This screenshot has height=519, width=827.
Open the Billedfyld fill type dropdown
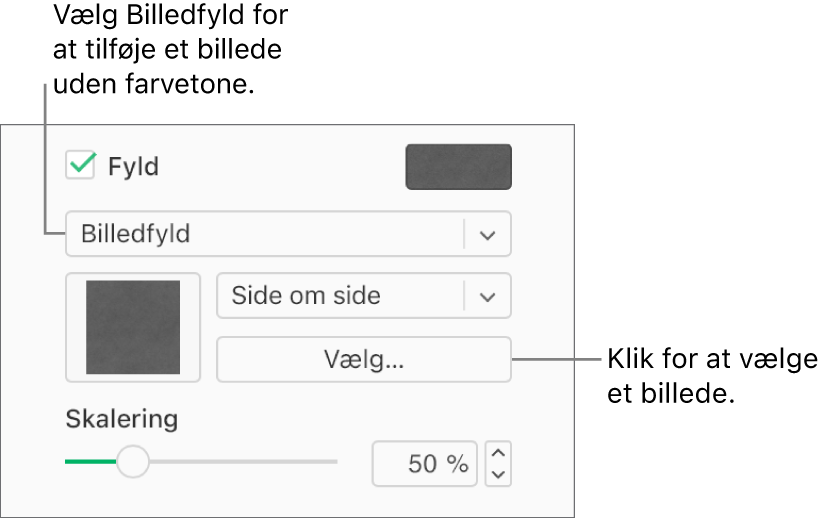288,234
